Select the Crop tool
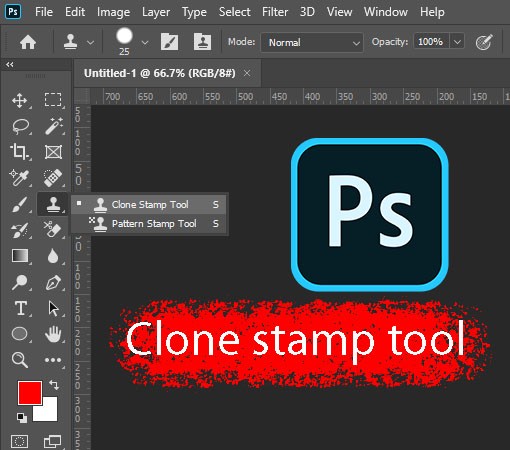The height and width of the screenshot is (450, 510). [19, 152]
